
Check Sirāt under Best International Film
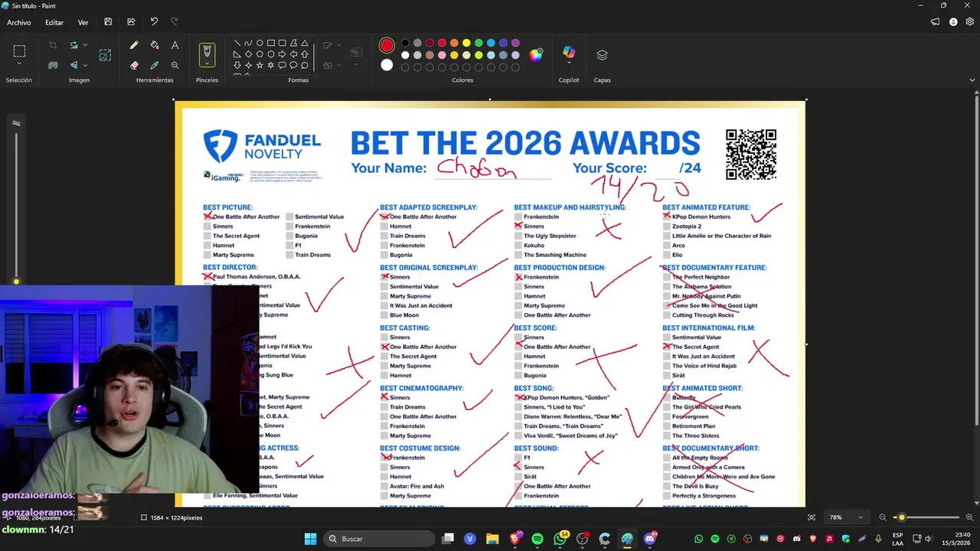pos(666,376)
